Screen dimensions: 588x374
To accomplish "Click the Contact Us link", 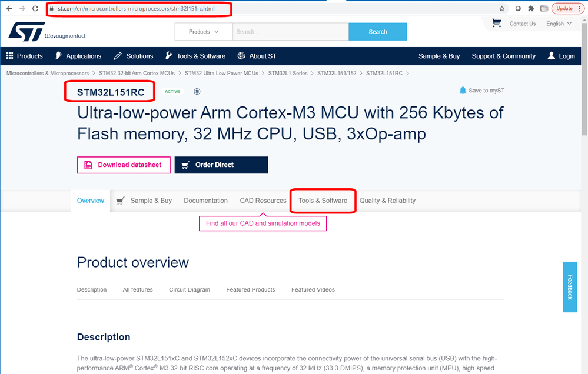I will click(x=523, y=24).
